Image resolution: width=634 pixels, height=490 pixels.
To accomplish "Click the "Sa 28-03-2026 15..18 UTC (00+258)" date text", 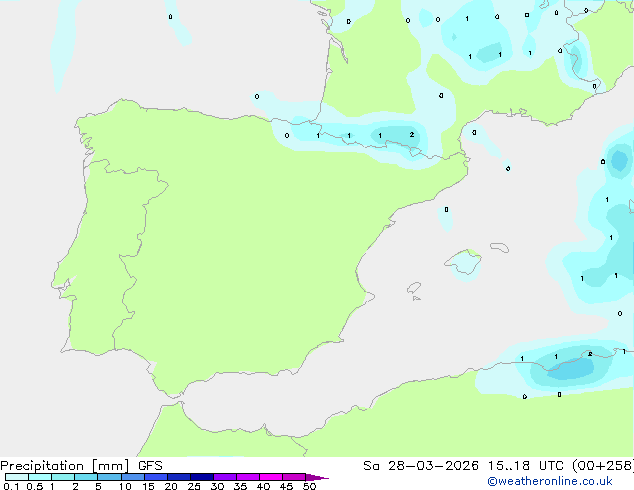I will 498,466.
